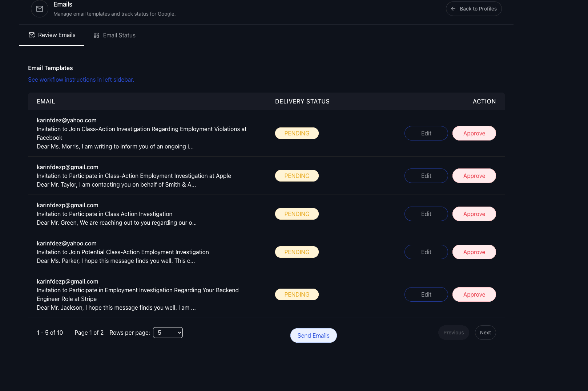Edit the Facebook employment violations email
This screenshot has height=391, width=588.
click(x=426, y=133)
